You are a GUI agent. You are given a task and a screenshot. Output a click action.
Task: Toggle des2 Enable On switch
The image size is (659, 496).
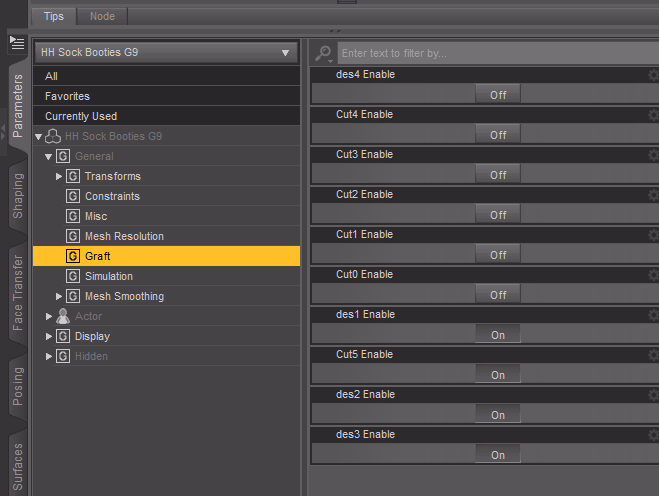click(498, 414)
